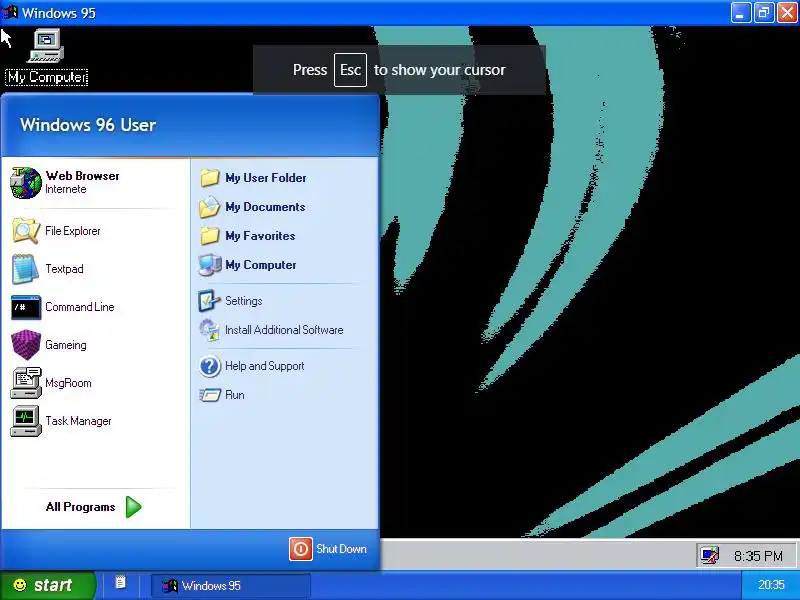Image resolution: width=800 pixels, height=600 pixels.
Task: Click the green start button text
Action: [53, 585]
